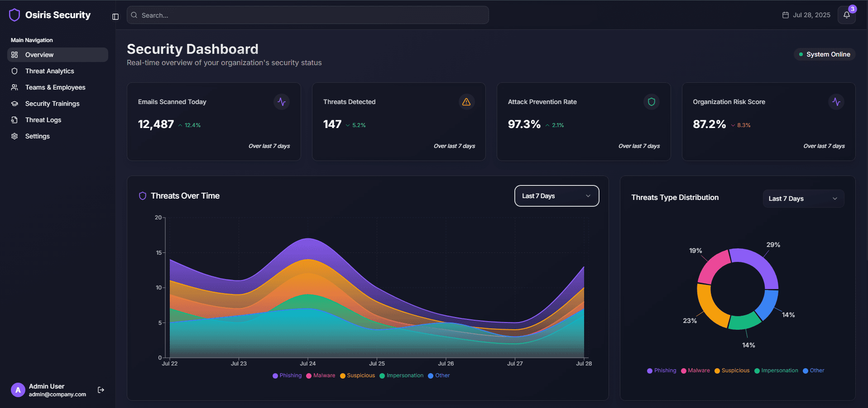Click the Overview grid icon in sidebar

point(14,55)
